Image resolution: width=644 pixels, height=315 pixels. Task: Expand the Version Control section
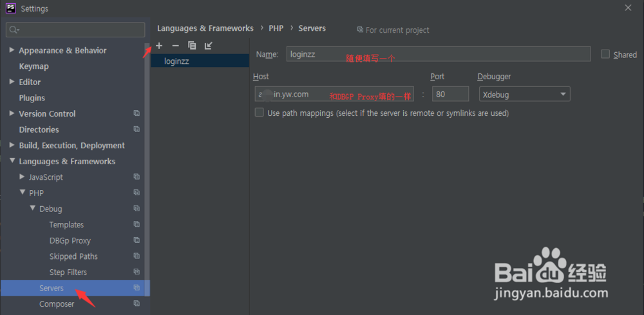pos(12,113)
